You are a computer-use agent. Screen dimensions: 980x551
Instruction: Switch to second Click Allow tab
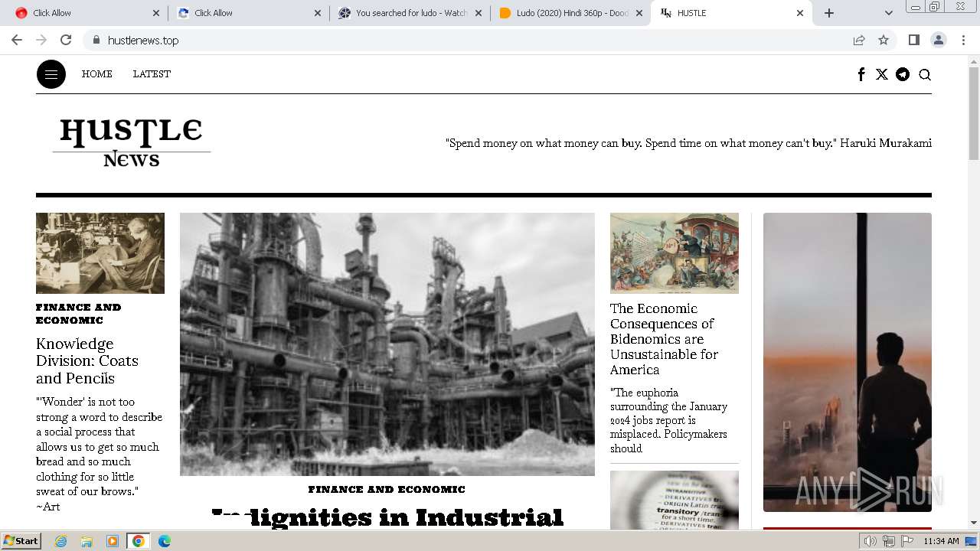(249, 13)
